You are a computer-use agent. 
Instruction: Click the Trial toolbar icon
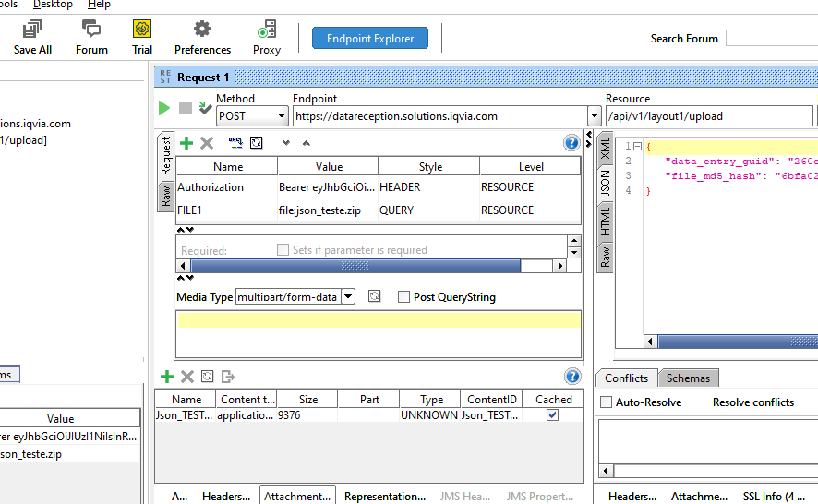(142, 38)
